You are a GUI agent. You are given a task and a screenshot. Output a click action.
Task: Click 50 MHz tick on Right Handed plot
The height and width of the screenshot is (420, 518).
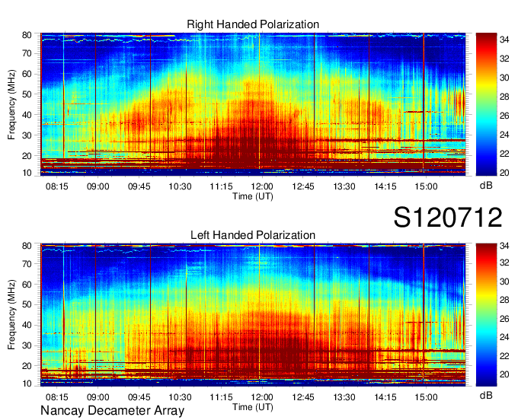27,94
